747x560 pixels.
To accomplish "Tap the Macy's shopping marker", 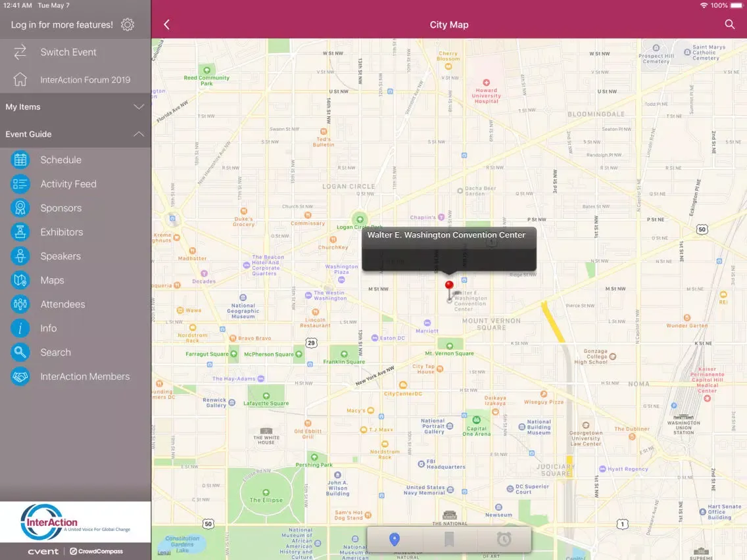I will [x=371, y=410].
